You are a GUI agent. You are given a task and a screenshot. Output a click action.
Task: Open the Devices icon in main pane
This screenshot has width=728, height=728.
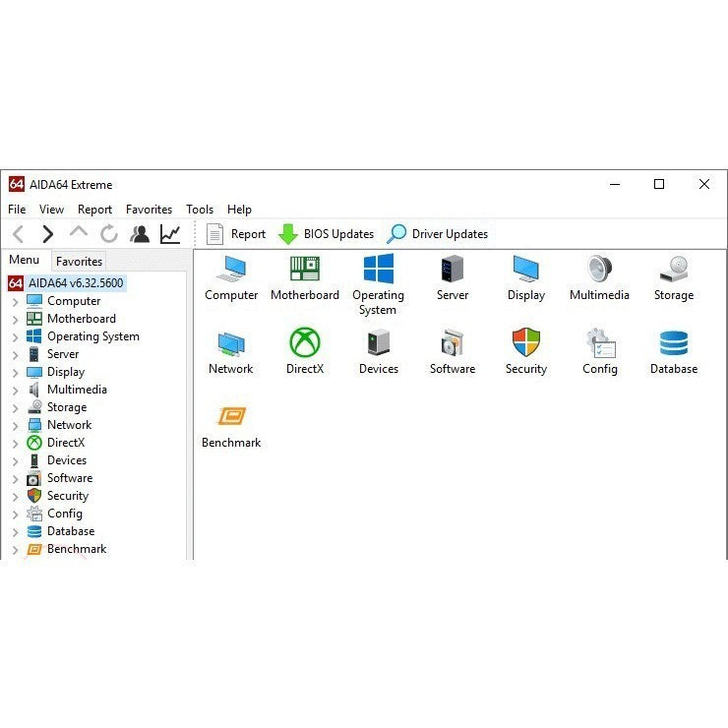click(379, 342)
